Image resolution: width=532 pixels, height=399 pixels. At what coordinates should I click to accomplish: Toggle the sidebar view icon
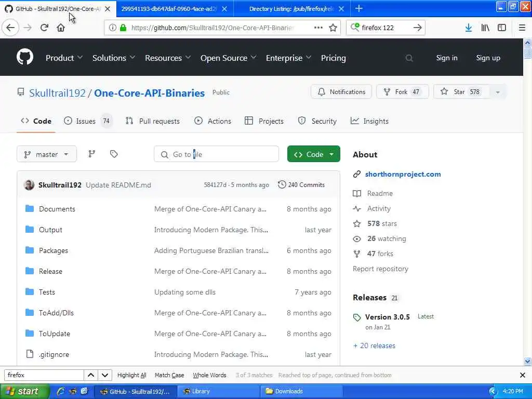coord(502,28)
